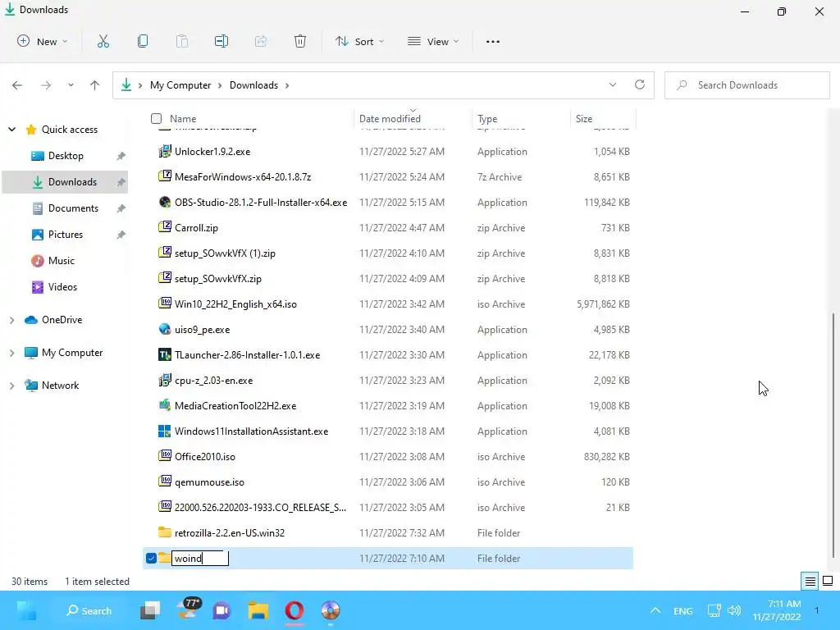Open the View dropdown menu
Screen dimensions: 840x630
[433, 41]
